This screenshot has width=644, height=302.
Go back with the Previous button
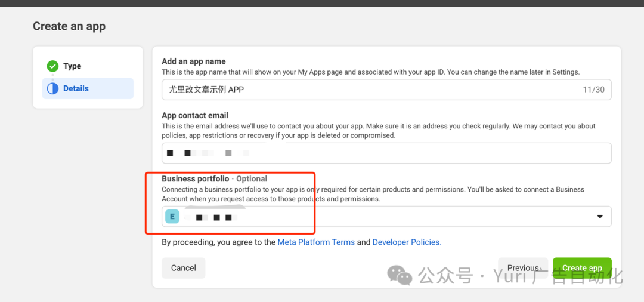(523, 268)
